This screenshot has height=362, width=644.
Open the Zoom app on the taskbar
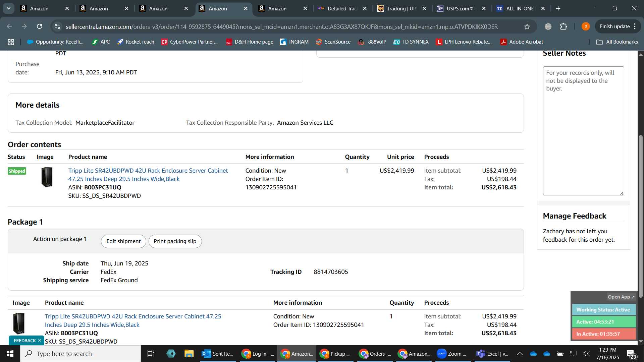[x=452, y=354]
